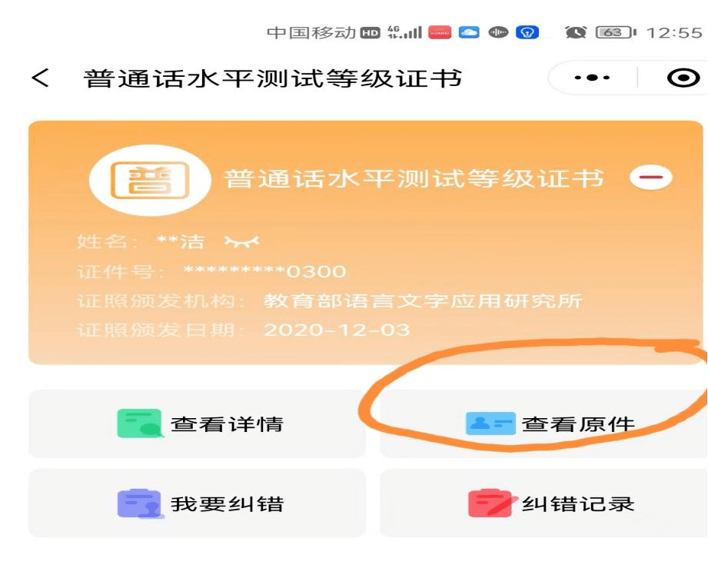Image resolution: width=708 pixels, height=588 pixels.
Task: Tap the battery indicator in status bar
Action: (617, 32)
